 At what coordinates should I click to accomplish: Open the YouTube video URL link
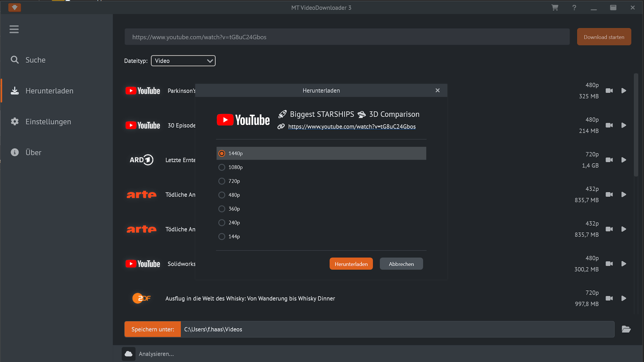(352, 126)
